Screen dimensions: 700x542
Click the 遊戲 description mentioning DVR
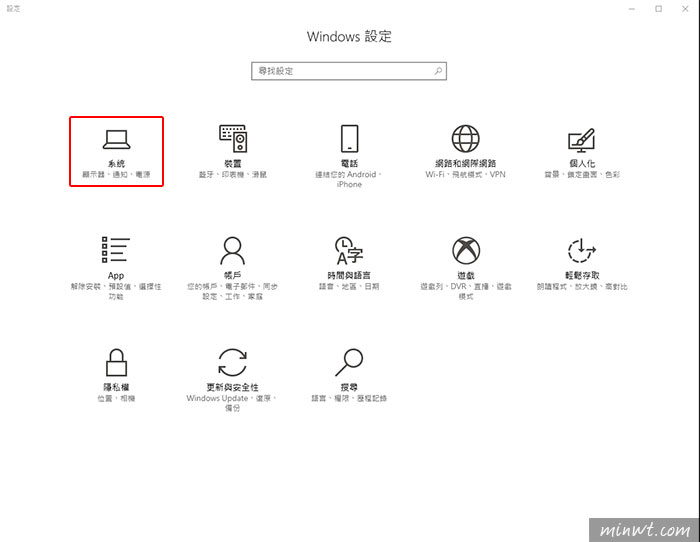coord(466,292)
